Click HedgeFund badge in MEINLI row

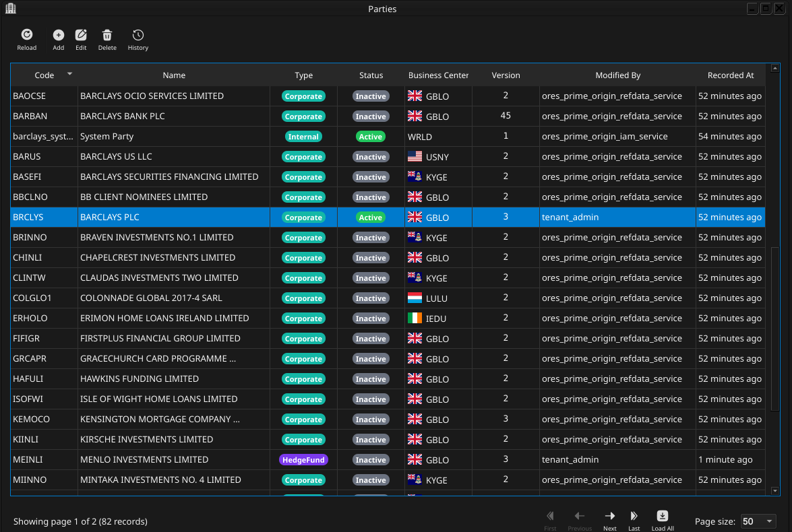[303, 460]
